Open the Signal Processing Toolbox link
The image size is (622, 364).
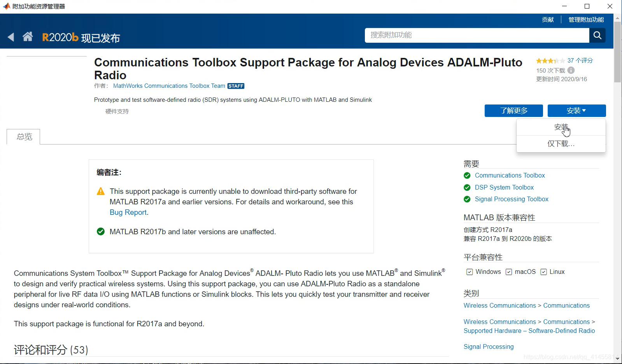coord(512,199)
